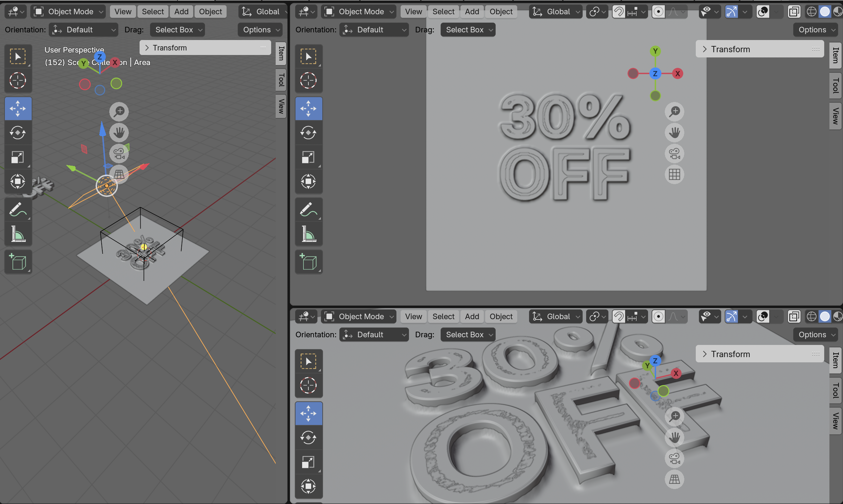Image resolution: width=843 pixels, height=504 pixels.
Task: Toggle snapping magnet in top-right viewport header
Action: (619, 12)
